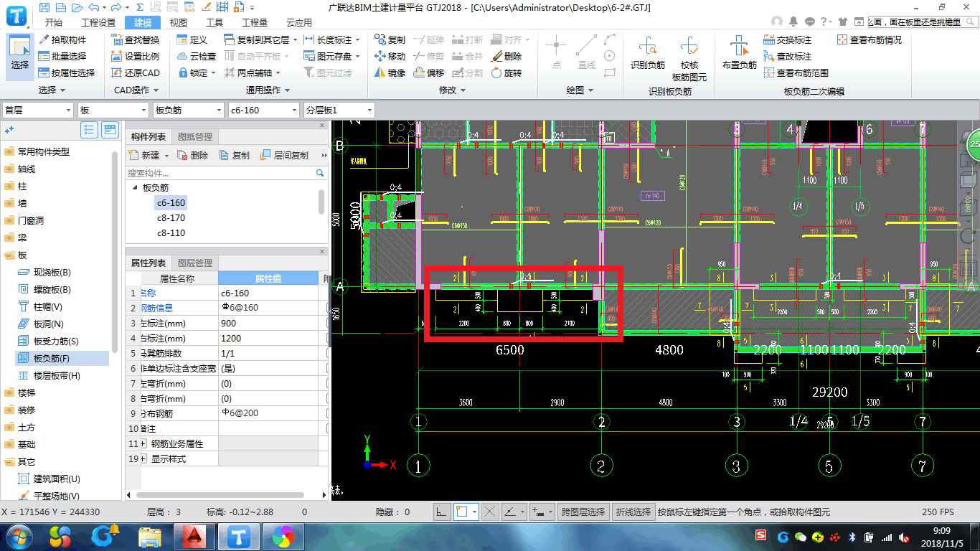
Task: Click the 旋转 rotate tool
Action: (507, 72)
